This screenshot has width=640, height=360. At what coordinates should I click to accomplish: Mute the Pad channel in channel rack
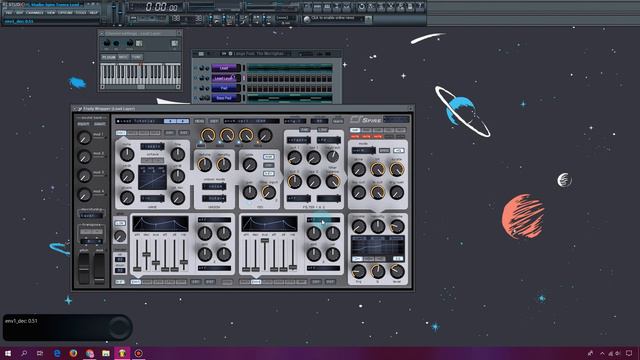pos(196,88)
